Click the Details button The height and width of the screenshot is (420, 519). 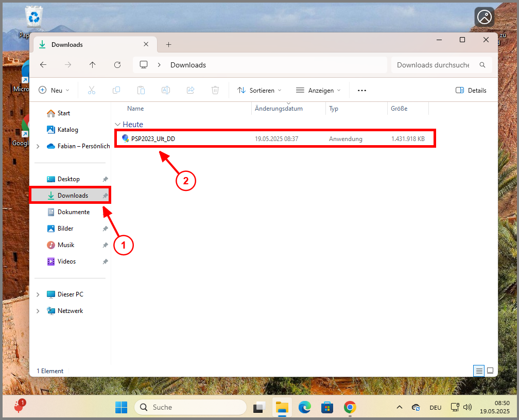click(x=471, y=90)
